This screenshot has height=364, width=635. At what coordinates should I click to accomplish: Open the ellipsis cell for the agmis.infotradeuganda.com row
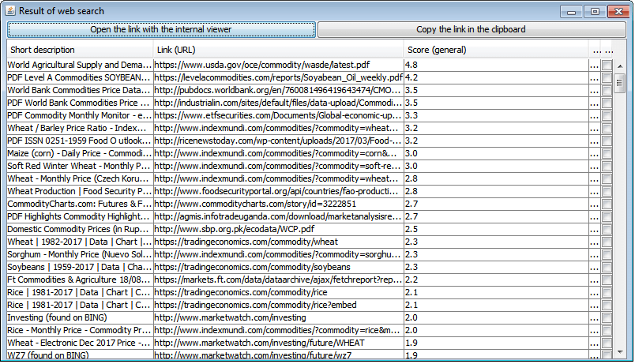coord(594,216)
